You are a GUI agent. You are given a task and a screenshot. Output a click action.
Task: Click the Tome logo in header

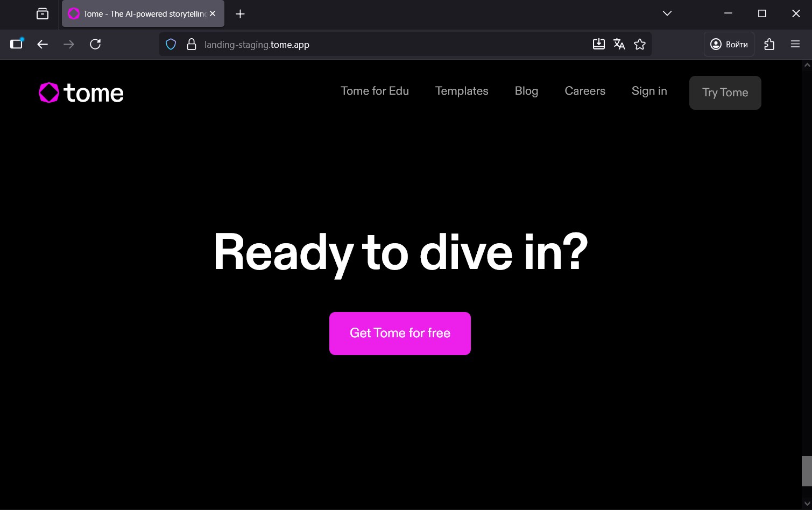81,93
